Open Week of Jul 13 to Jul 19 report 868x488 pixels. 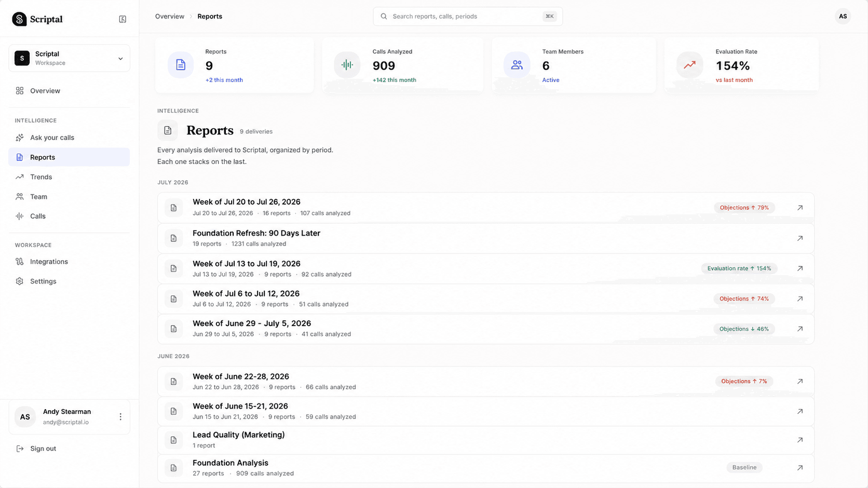(486, 268)
